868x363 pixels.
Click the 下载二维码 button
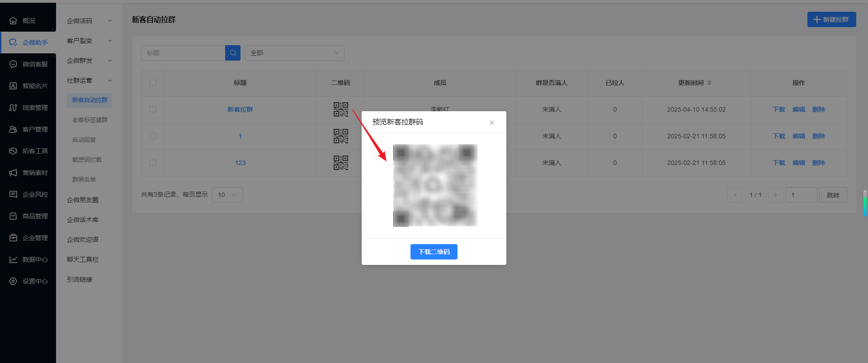click(x=434, y=252)
